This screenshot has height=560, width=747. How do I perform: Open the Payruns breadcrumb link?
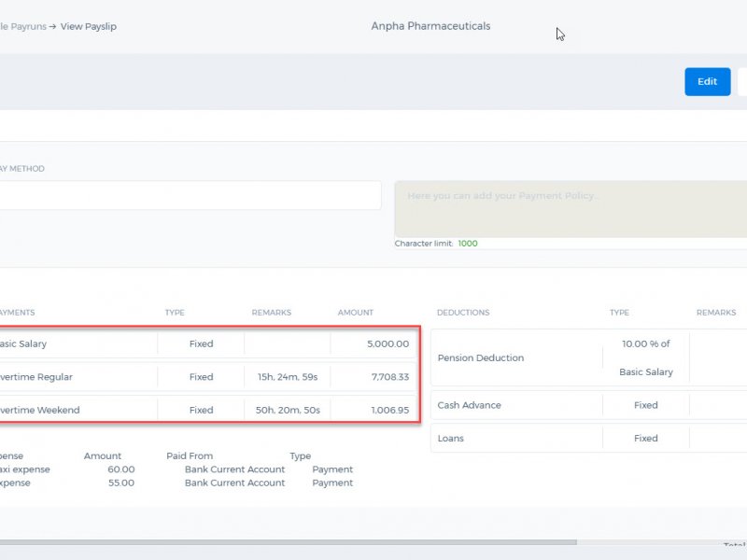tap(22, 27)
